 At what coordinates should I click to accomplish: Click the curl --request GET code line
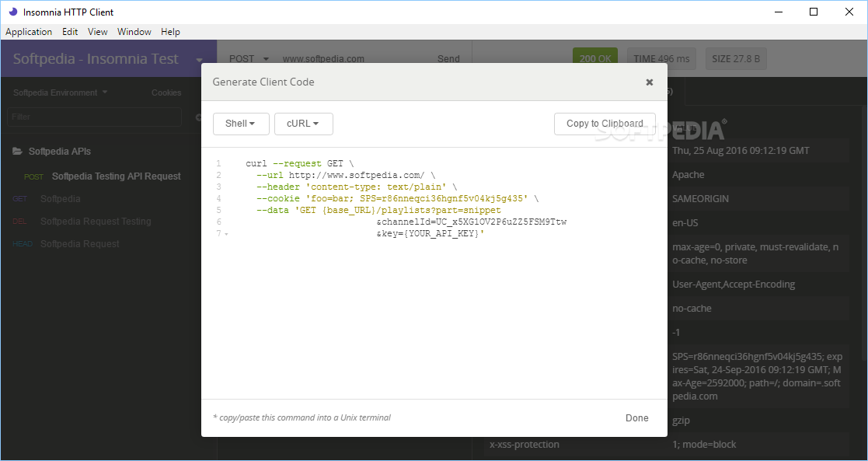(x=299, y=163)
